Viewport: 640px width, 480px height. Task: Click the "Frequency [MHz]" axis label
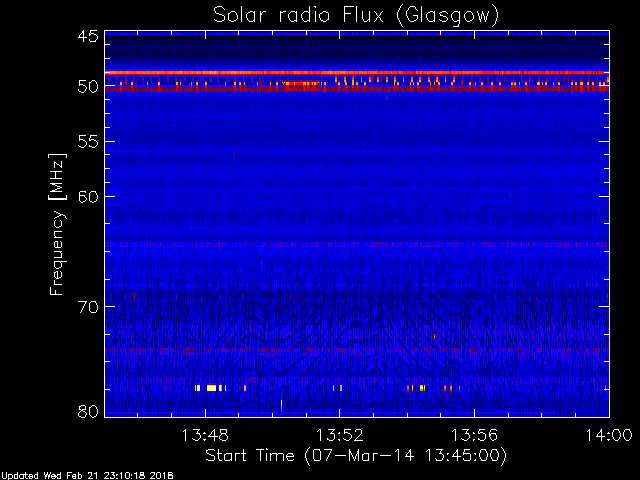pos(57,224)
